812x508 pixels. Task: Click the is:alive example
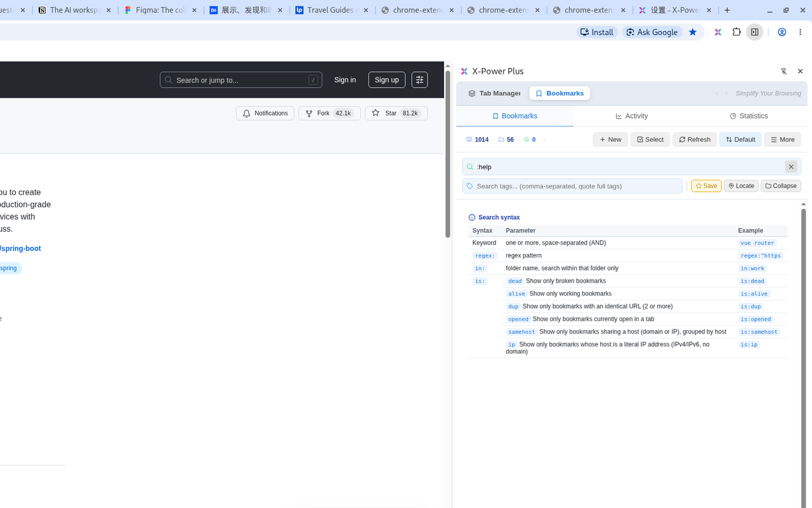754,294
